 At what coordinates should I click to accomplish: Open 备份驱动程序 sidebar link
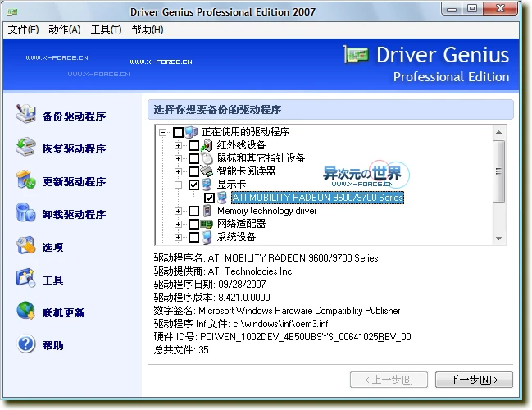pos(74,116)
